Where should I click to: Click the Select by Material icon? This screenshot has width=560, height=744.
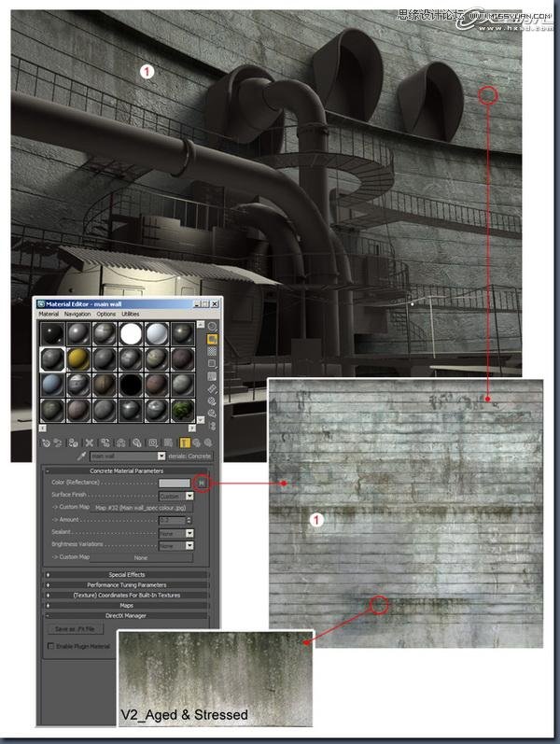[212, 414]
